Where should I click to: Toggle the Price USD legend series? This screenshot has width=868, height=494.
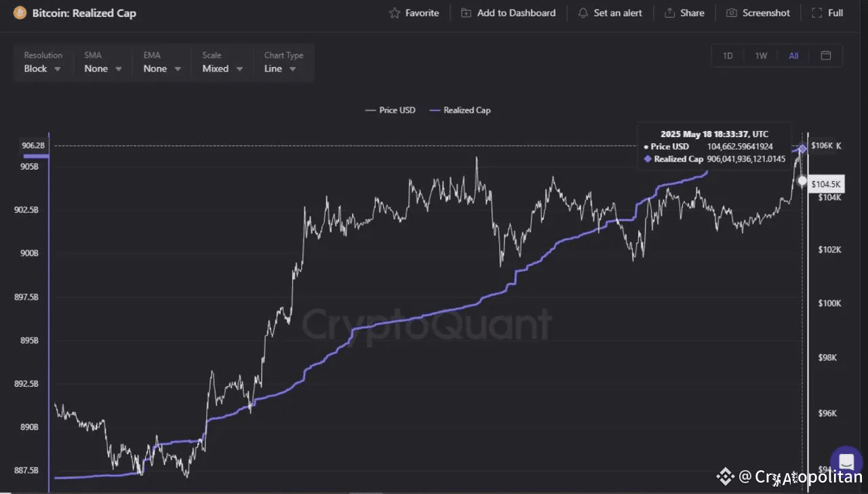[x=391, y=110]
